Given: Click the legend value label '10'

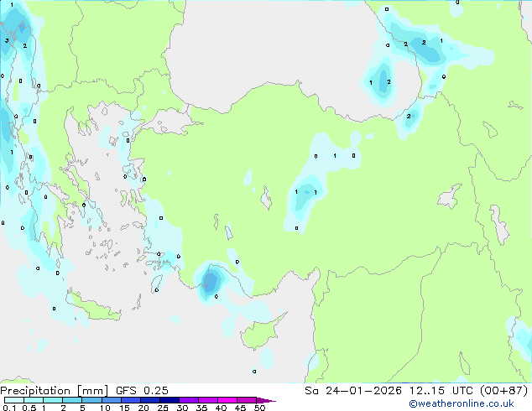Looking at the screenshot, I should [x=105, y=408].
